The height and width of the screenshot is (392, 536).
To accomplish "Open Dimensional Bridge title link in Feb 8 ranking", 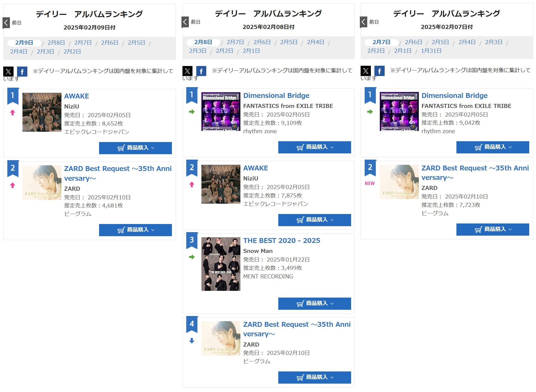I will click(x=276, y=95).
